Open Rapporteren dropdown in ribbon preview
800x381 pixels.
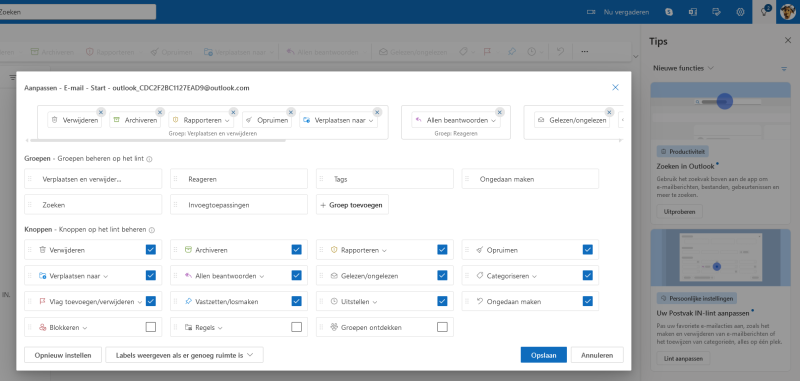point(227,121)
